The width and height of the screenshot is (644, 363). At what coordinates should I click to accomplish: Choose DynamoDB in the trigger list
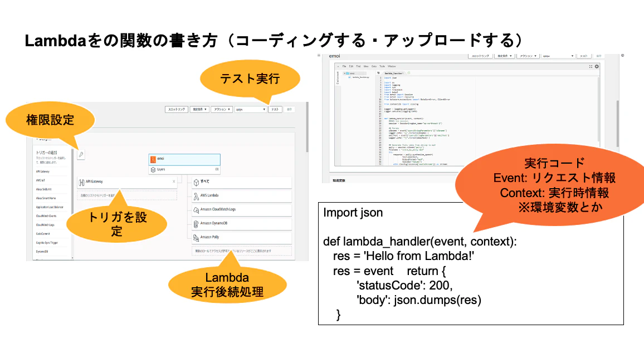pos(42,252)
